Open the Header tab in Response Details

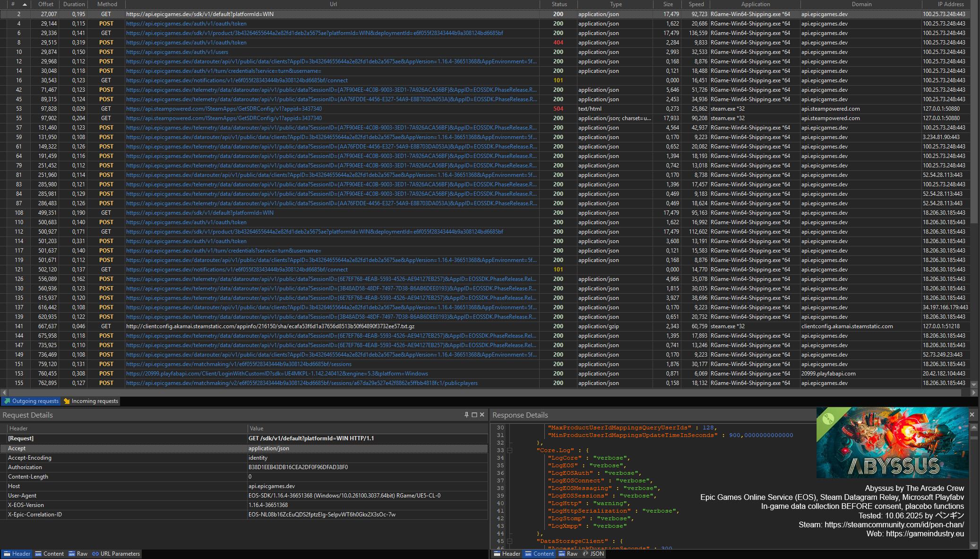[x=507, y=554]
